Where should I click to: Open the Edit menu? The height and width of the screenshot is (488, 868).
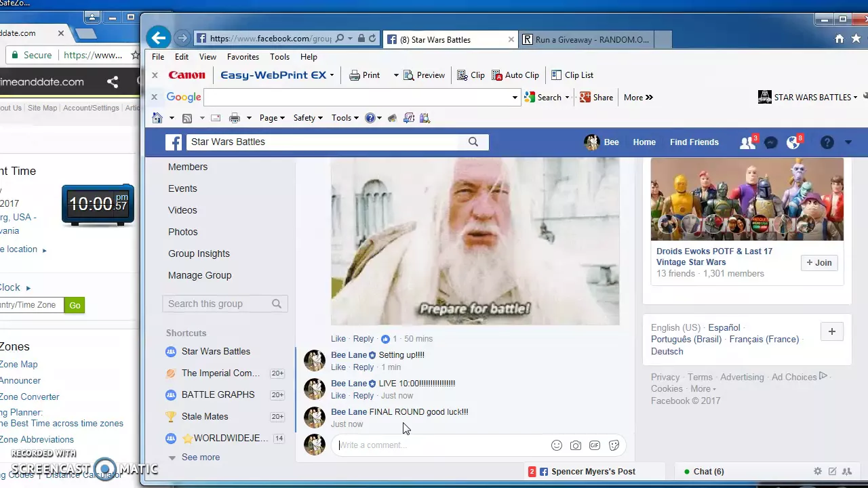[182, 57]
